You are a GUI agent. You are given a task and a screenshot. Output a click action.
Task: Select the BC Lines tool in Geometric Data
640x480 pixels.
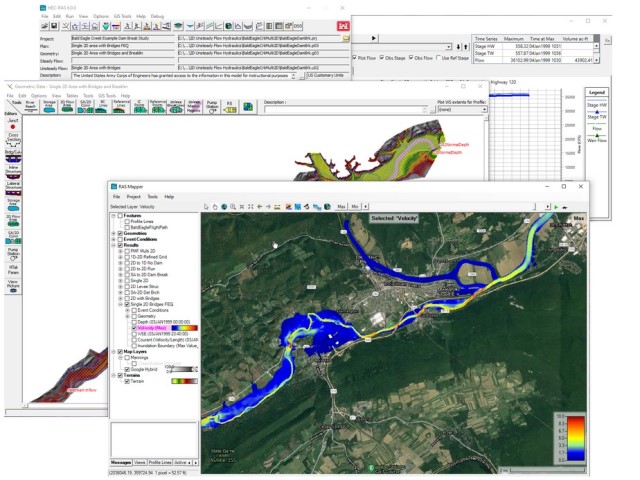pos(101,106)
